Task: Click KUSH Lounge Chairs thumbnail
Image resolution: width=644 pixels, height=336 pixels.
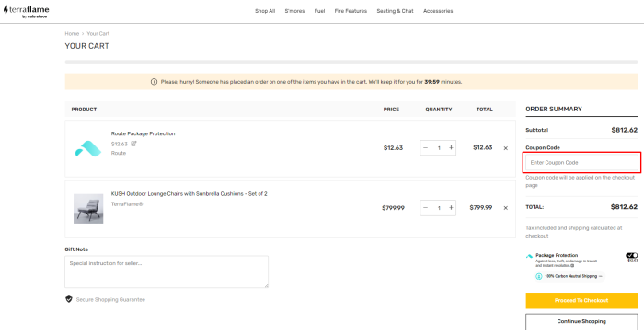Action: click(x=88, y=209)
